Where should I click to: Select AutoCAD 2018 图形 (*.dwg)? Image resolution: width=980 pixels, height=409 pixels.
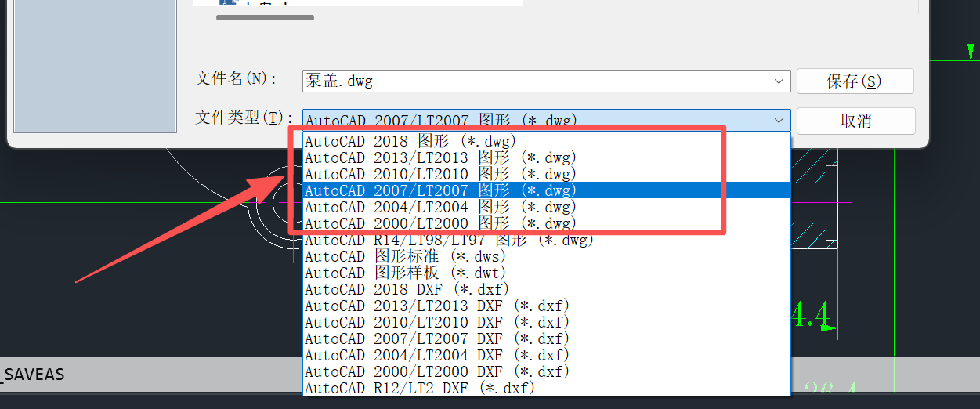(547, 141)
